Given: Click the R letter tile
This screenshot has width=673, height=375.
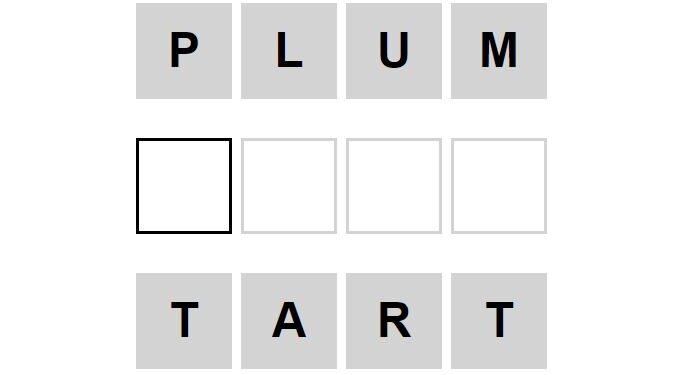Looking at the screenshot, I should (394, 321).
